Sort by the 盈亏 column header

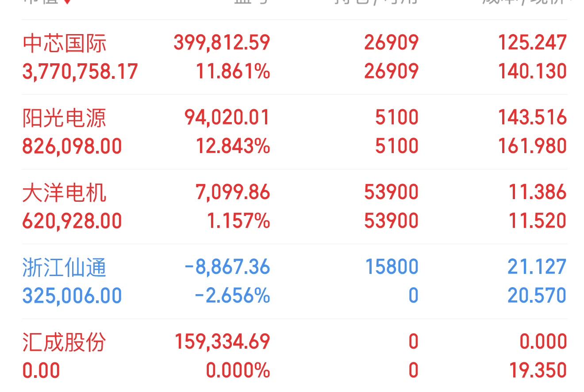(x=251, y=2)
